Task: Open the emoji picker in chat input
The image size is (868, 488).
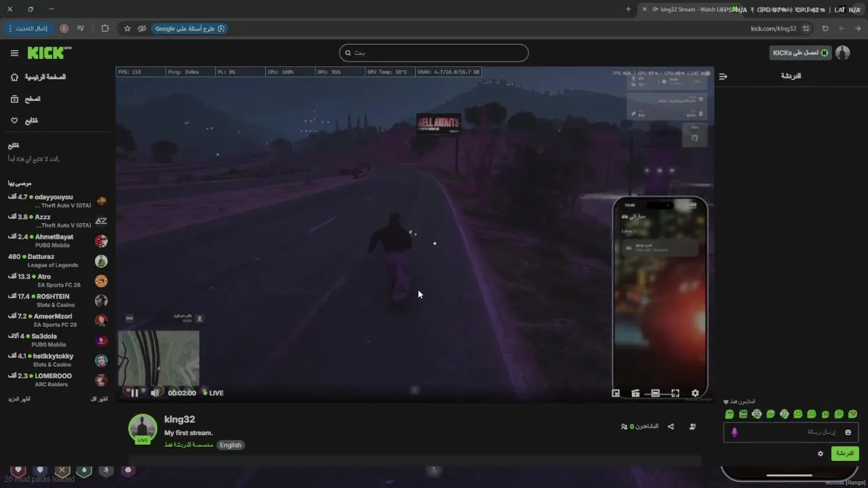Action: (848, 432)
